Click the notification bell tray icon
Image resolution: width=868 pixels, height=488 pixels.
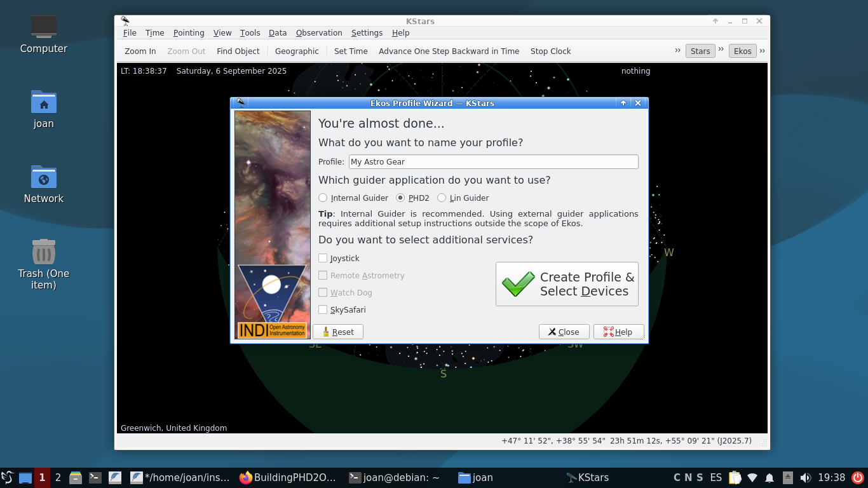(770, 478)
